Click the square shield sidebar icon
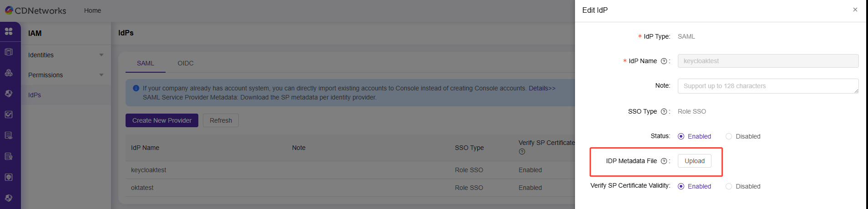Image resolution: width=868 pixels, height=209 pixels. click(9, 177)
